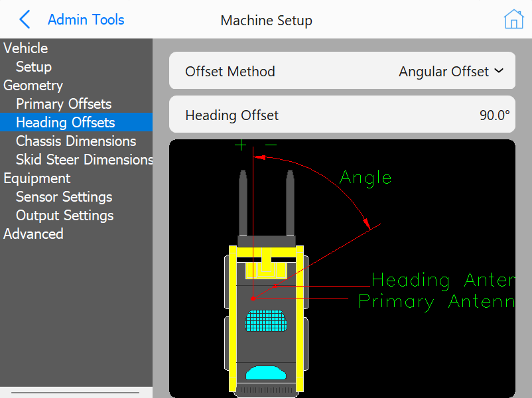Open the Equipment section
The image size is (532, 398).
(x=36, y=178)
